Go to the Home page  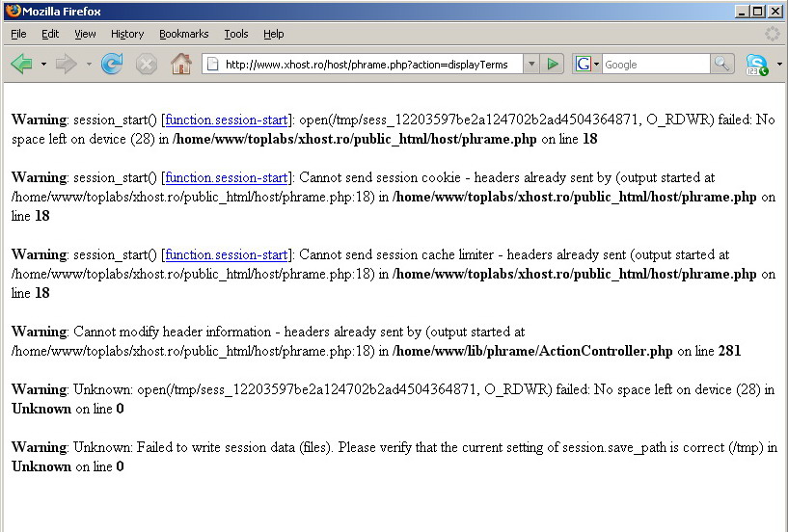point(181,64)
